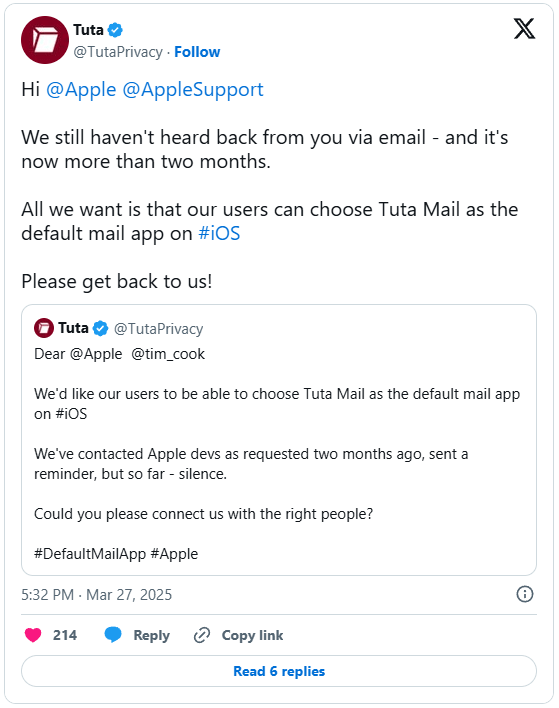Click the small Tuta avatar in quoted tweet
This screenshot has width=559, height=708.
[x=44, y=328]
